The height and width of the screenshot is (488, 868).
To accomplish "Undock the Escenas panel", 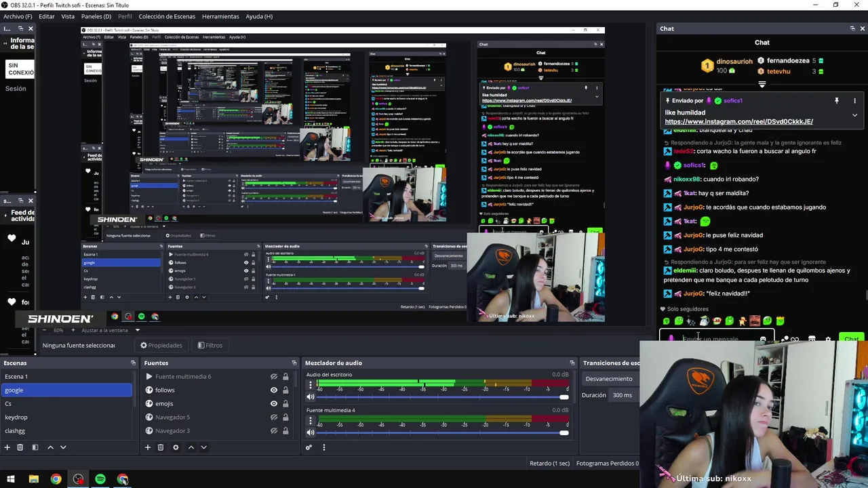I will [x=133, y=363].
